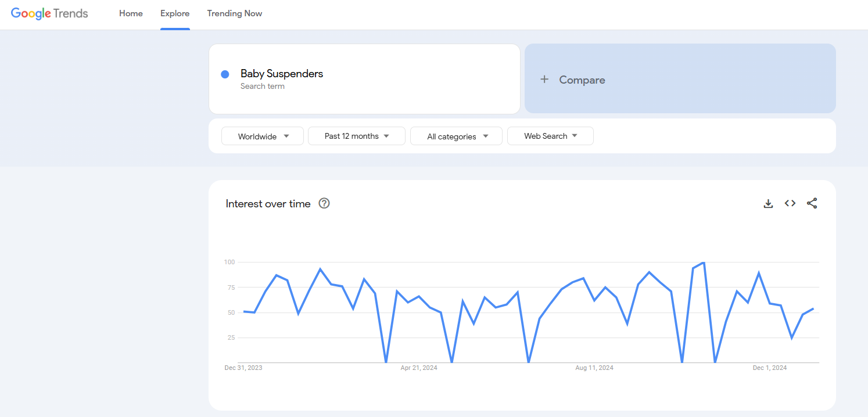This screenshot has height=417, width=868.
Task: Click the plus icon in Compare
Action: tap(544, 80)
